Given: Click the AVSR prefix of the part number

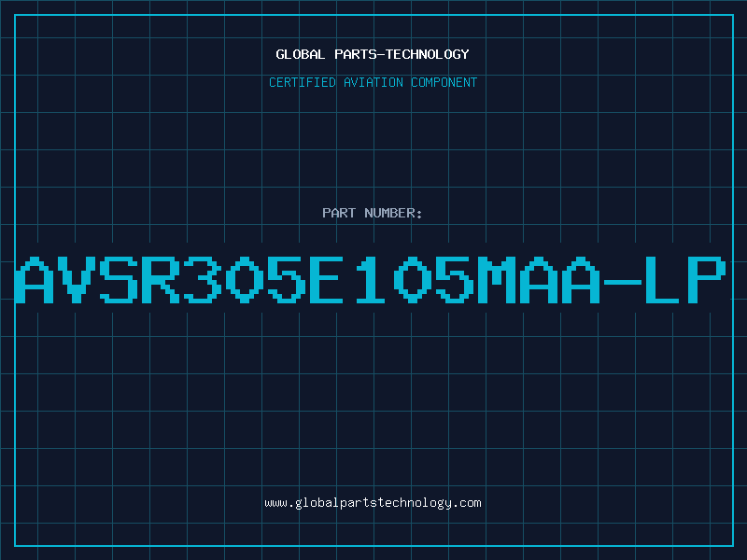Looking at the screenshot, I should coord(98,279).
